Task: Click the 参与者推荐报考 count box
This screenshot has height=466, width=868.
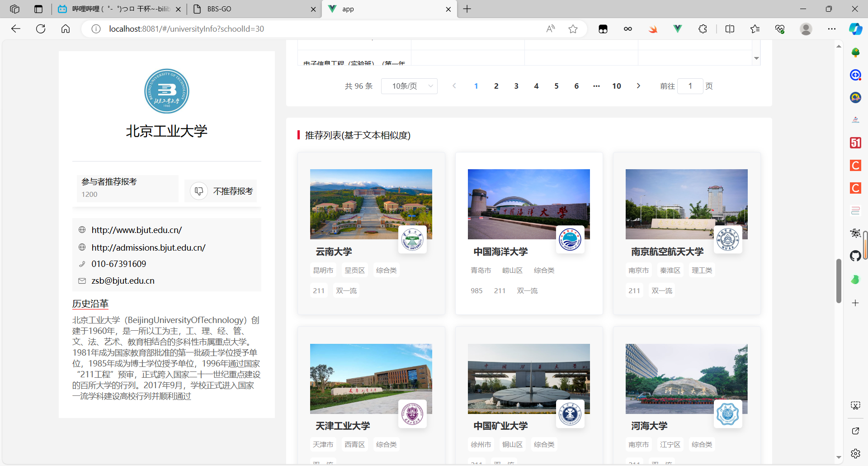Action: pyautogui.click(x=127, y=188)
